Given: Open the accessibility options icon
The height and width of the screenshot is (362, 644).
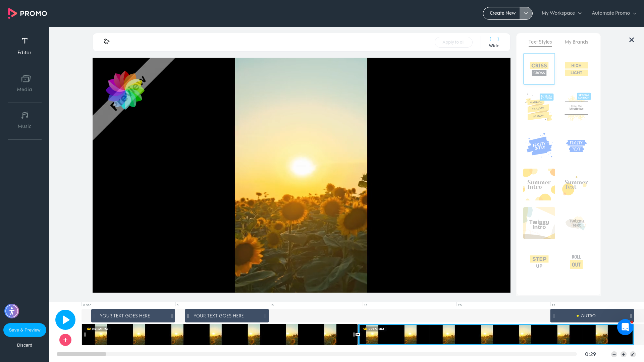Looking at the screenshot, I should coord(11,311).
